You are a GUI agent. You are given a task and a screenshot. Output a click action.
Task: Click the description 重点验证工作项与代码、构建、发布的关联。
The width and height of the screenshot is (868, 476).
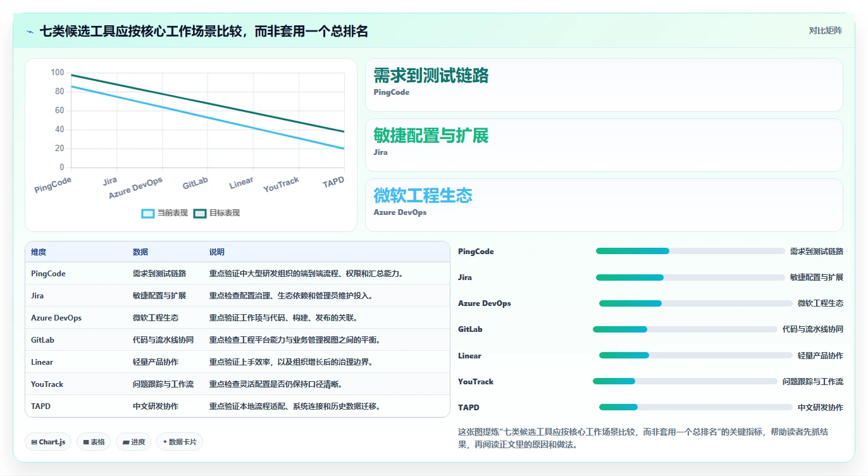(x=283, y=318)
